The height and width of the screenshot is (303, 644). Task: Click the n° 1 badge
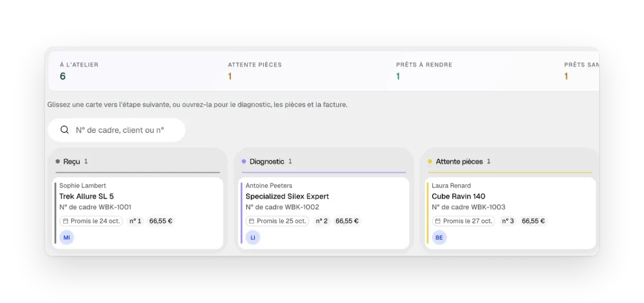click(135, 221)
